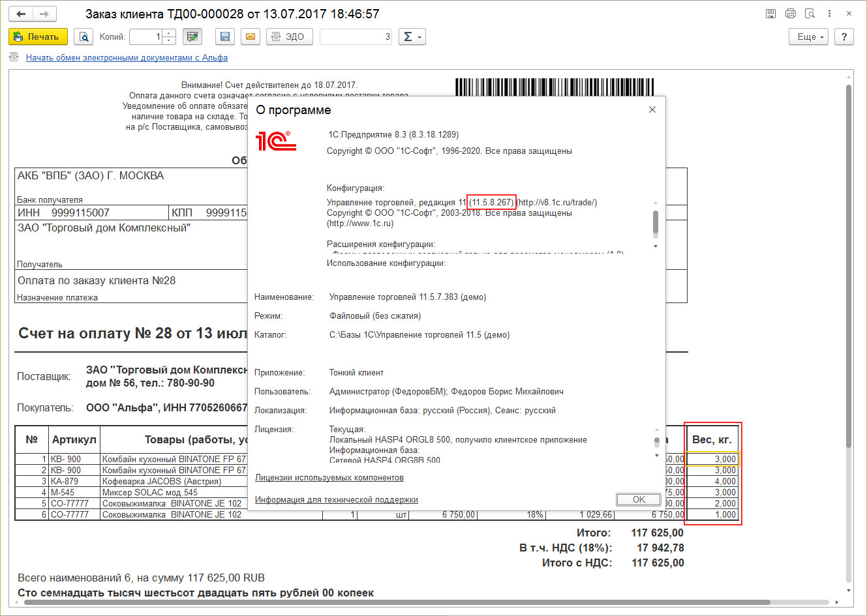Select highlighted weight cell 3,000 in row 1
Image resolution: width=867 pixels, height=616 pixels.
tap(712, 459)
